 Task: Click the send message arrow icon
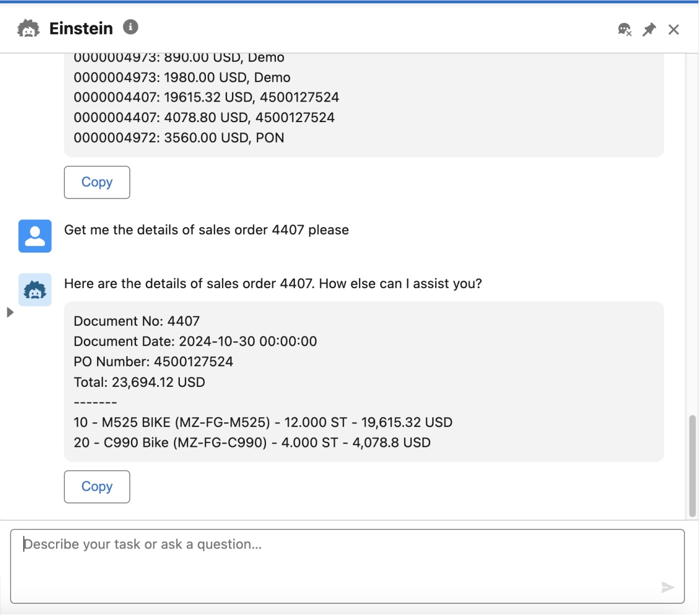pyautogui.click(x=668, y=587)
